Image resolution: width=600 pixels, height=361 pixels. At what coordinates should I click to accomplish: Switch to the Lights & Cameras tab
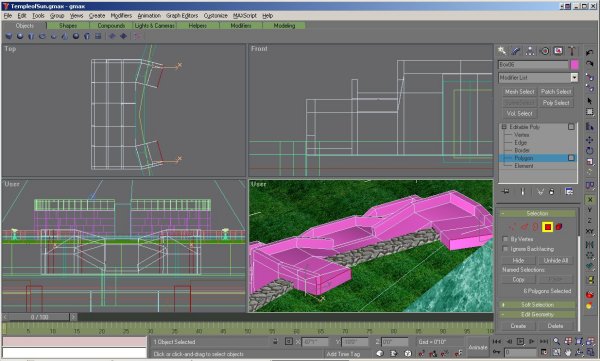155,26
